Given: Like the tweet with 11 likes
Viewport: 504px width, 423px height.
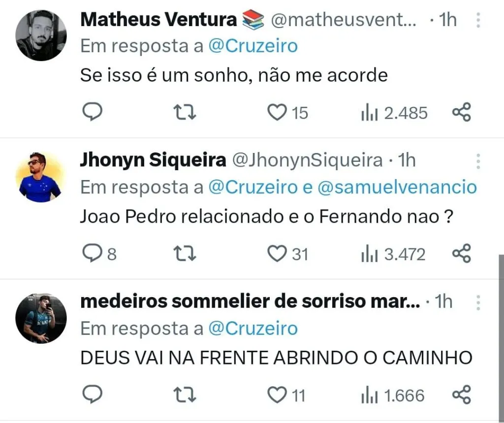Looking at the screenshot, I should (x=277, y=395).
